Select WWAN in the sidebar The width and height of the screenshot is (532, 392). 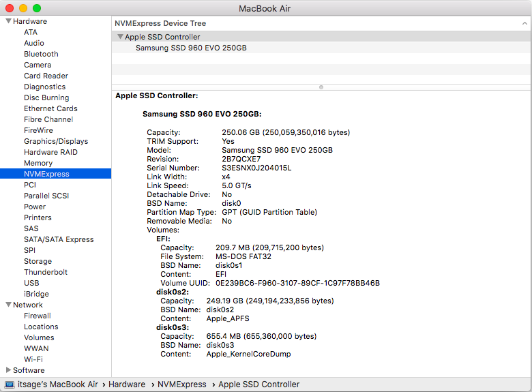tap(36, 348)
